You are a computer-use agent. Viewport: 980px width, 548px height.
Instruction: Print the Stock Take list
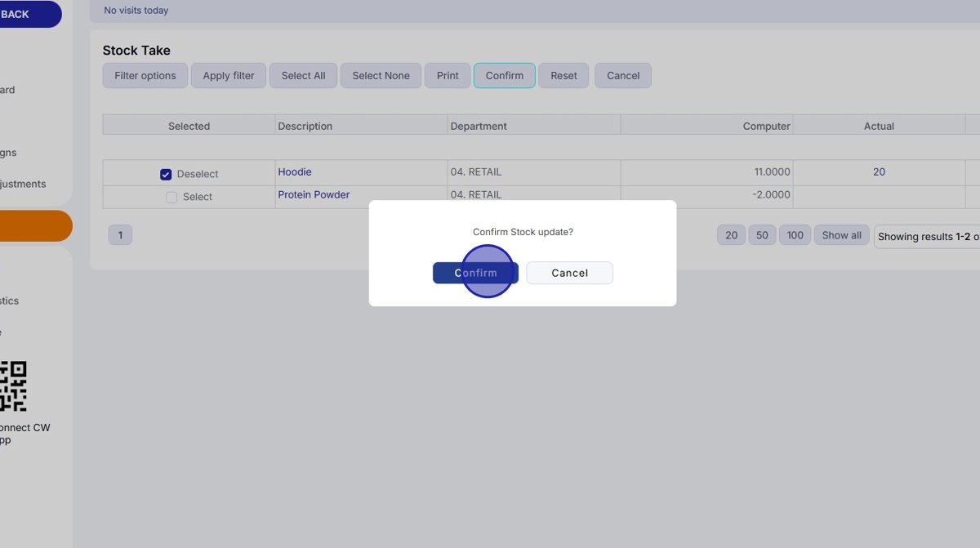click(448, 75)
